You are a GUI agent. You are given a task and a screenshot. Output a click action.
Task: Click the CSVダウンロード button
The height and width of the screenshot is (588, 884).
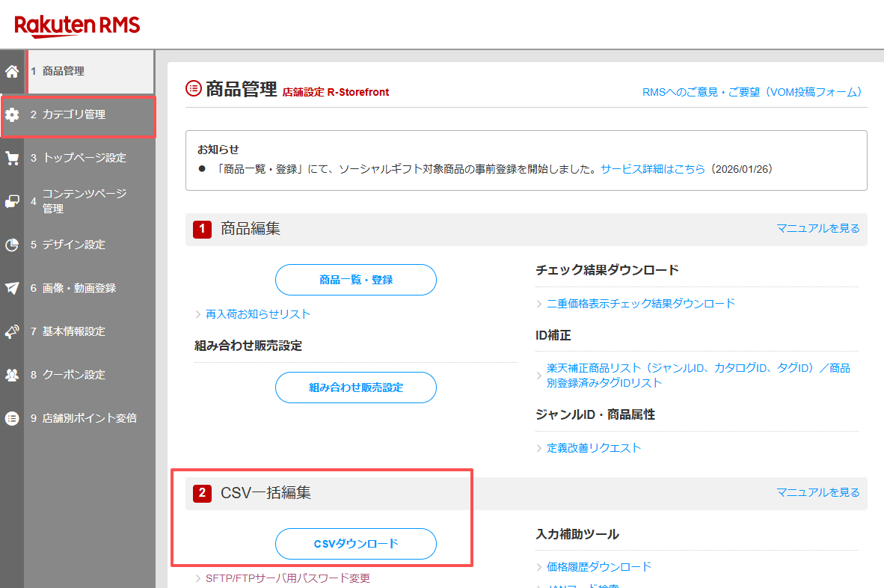tap(356, 543)
